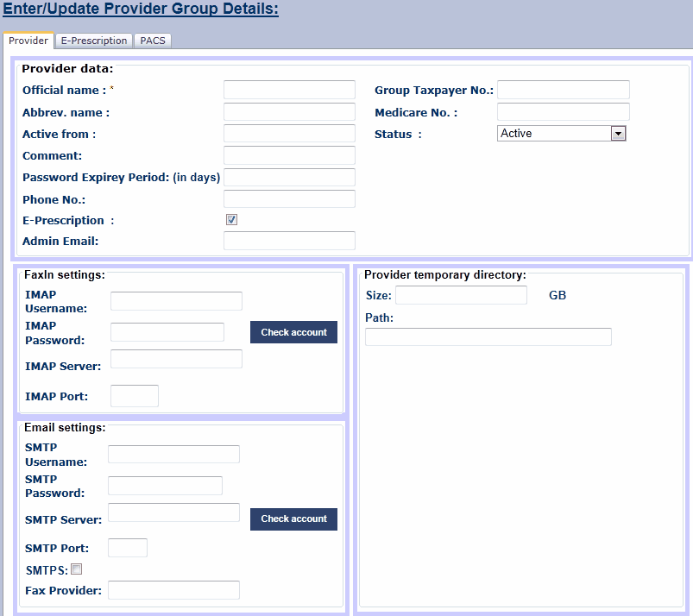Click the SMTP Server text box
The image size is (693, 616).
[x=173, y=512]
